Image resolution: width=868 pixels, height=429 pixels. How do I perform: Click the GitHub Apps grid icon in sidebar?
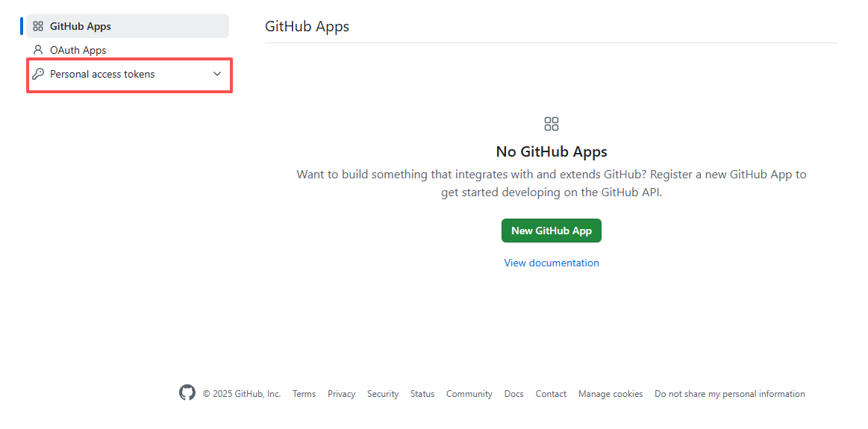[38, 26]
